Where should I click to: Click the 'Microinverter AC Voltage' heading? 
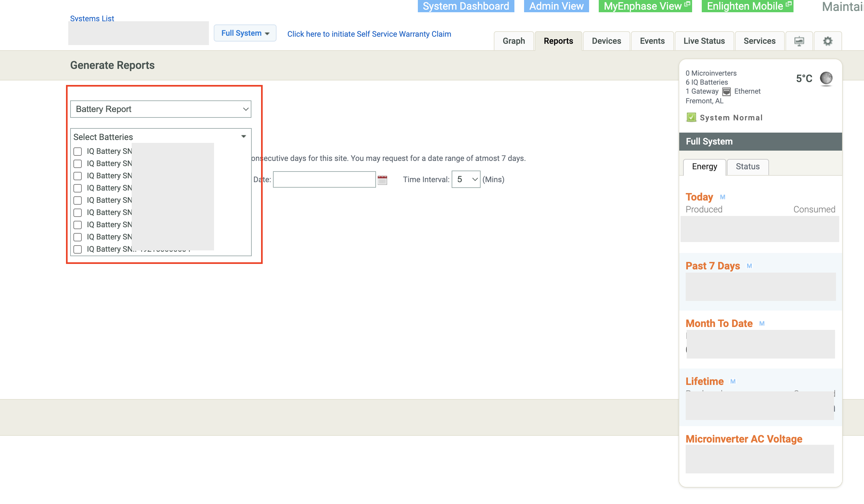pos(743,439)
